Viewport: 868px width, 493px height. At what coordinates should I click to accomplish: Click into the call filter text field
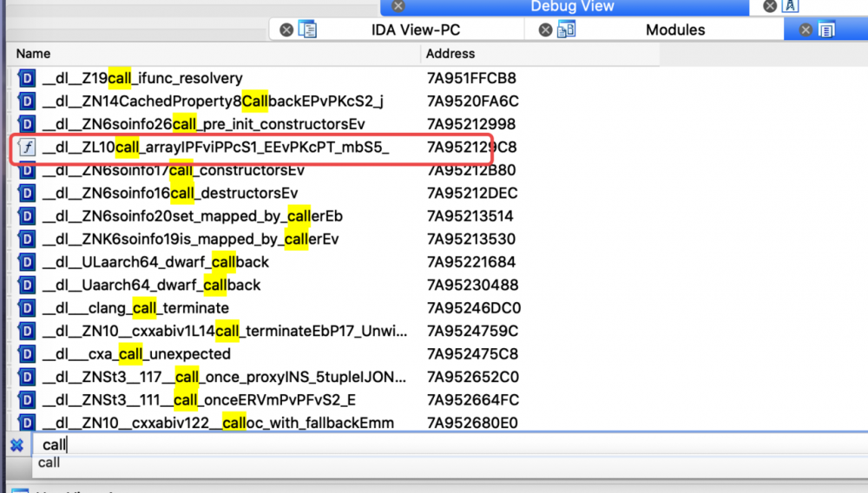coord(449,444)
